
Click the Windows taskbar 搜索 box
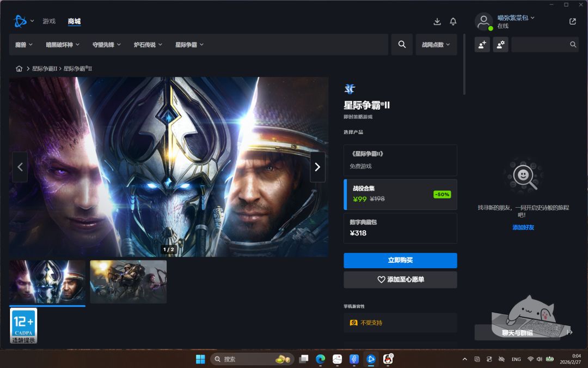click(252, 359)
